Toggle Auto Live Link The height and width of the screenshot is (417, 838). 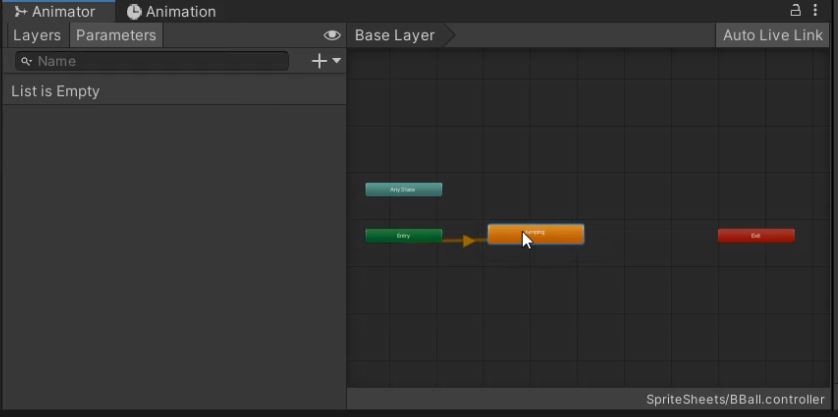772,35
